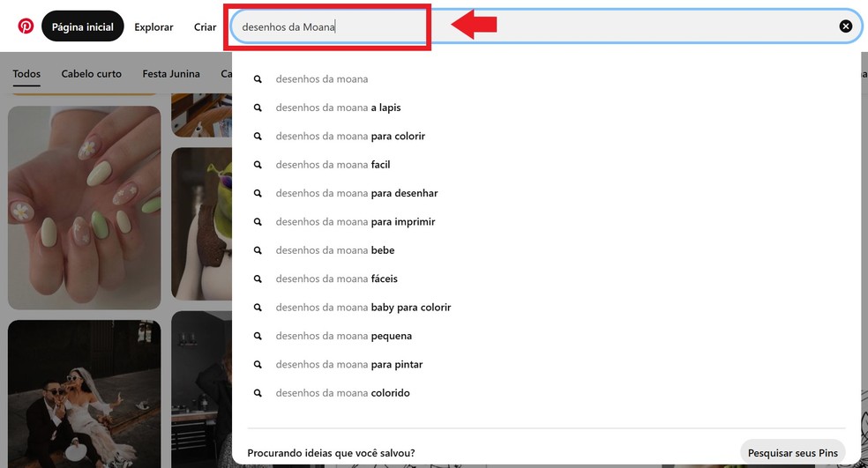This screenshot has width=868, height=468.
Task: Open the Página inicial button
Action: click(x=83, y=26)
